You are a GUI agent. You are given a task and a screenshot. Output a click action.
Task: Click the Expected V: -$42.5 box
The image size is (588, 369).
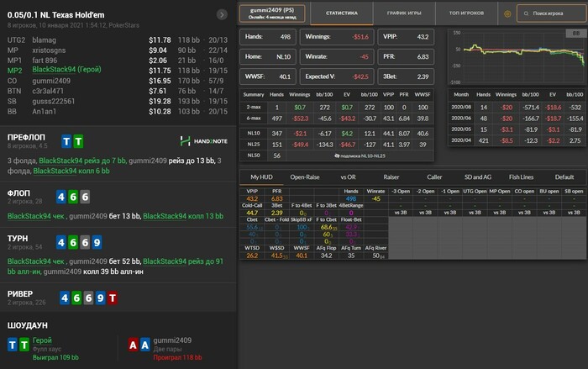pyautogui.click(x=337, y=76)
